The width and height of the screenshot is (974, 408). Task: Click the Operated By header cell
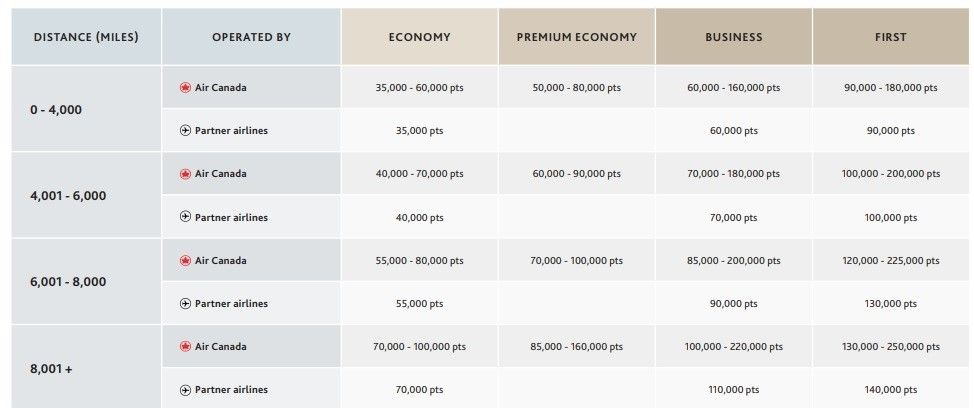click(251, 37)
